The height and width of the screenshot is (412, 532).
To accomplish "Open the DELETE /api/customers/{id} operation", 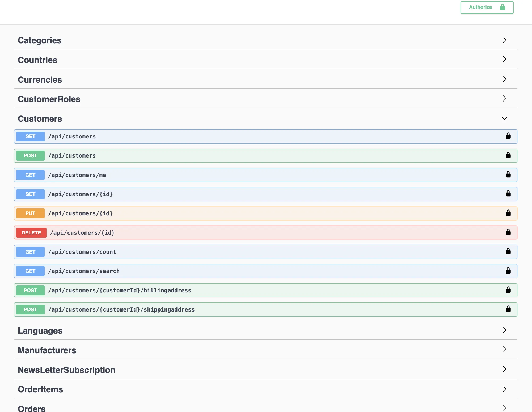I will coord(265,233).
